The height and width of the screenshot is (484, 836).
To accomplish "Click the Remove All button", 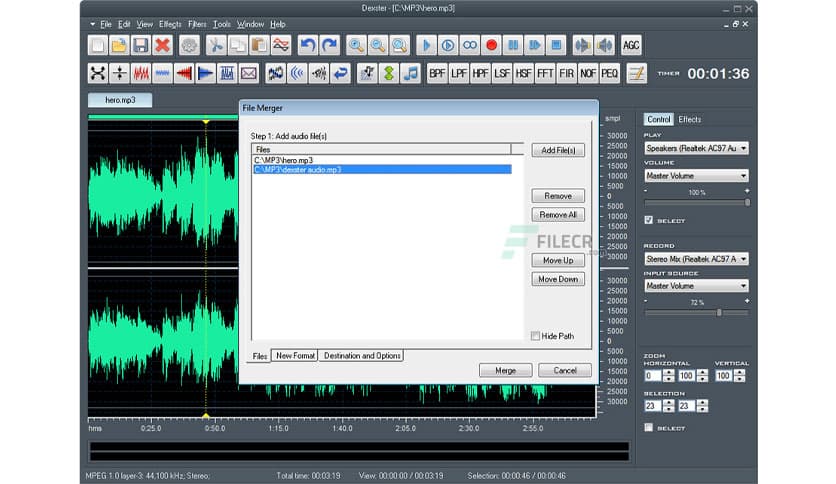I will [x=558, y=215].
